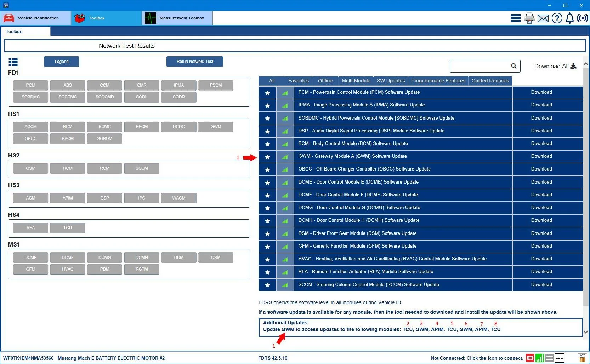590x364 pixels.
Task: Select the GWM module in HS1
Action: (x=216, y=127)
